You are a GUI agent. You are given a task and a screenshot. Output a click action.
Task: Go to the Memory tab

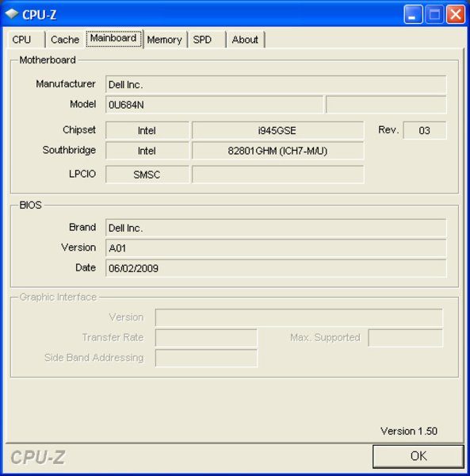164,40
